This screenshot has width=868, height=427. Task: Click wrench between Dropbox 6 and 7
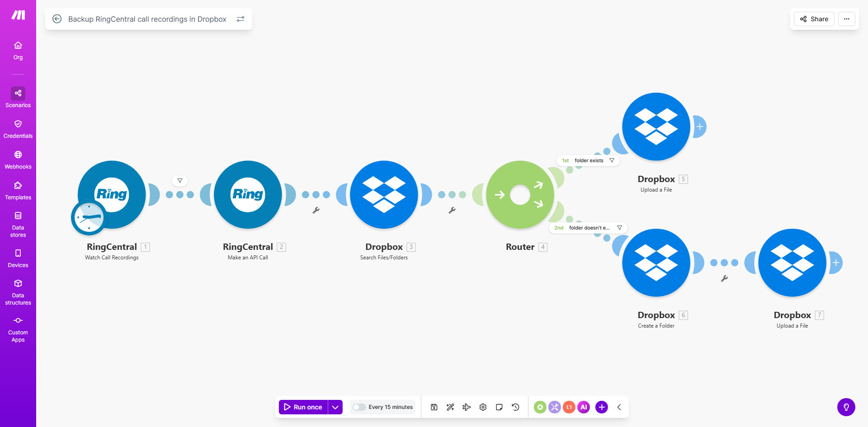pyautogui.click(x=724, y=278)
